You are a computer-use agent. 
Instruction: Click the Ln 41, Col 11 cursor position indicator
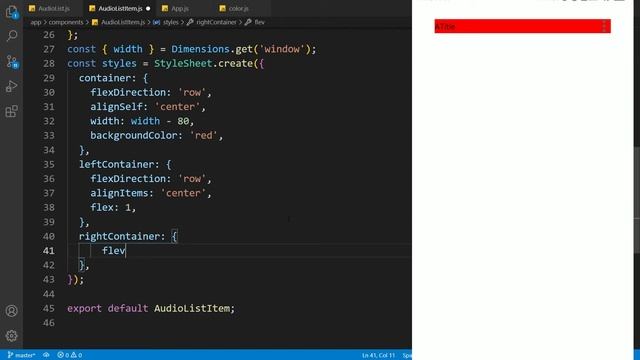click(x=378, y=355)
